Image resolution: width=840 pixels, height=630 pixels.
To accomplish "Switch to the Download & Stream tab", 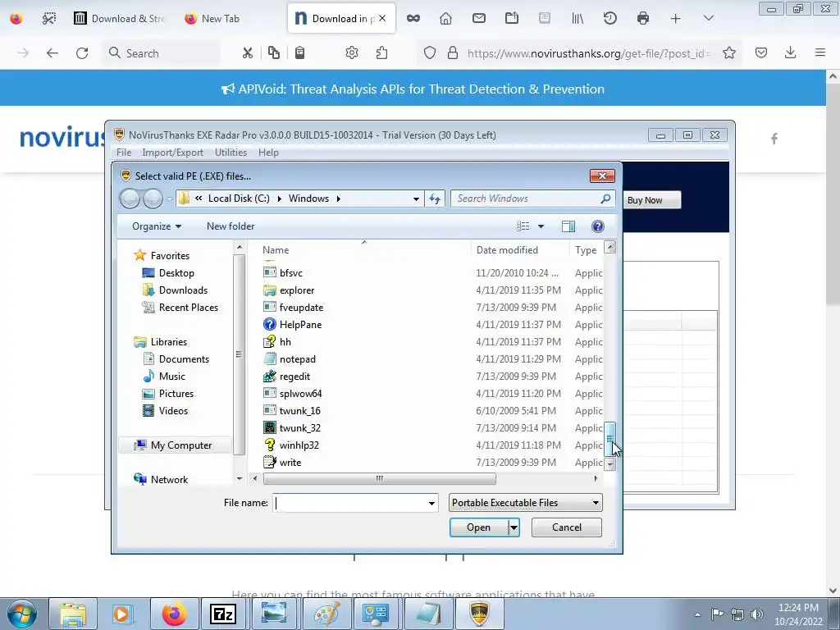I will [x=120, y=19].
